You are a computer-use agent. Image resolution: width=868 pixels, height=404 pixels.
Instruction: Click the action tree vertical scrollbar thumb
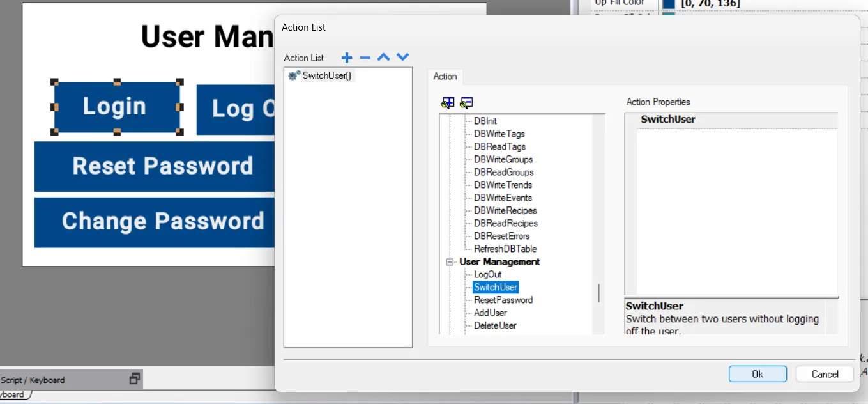point(598,293)
